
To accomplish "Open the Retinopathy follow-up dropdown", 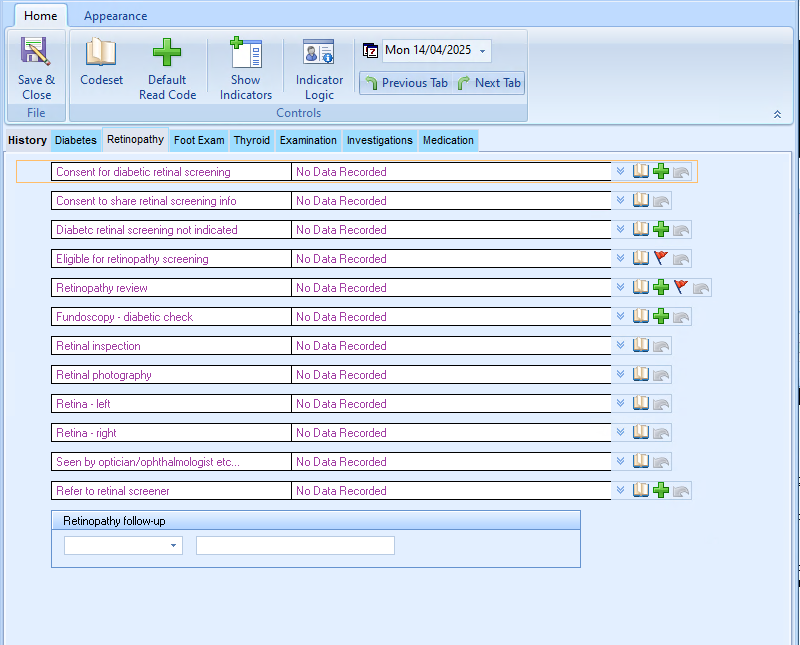I will coord(173,545).
